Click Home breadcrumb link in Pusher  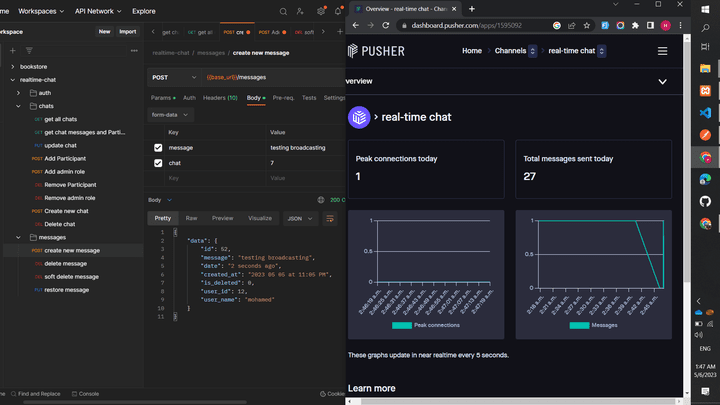pyautogui.click(x=472, y=51)
